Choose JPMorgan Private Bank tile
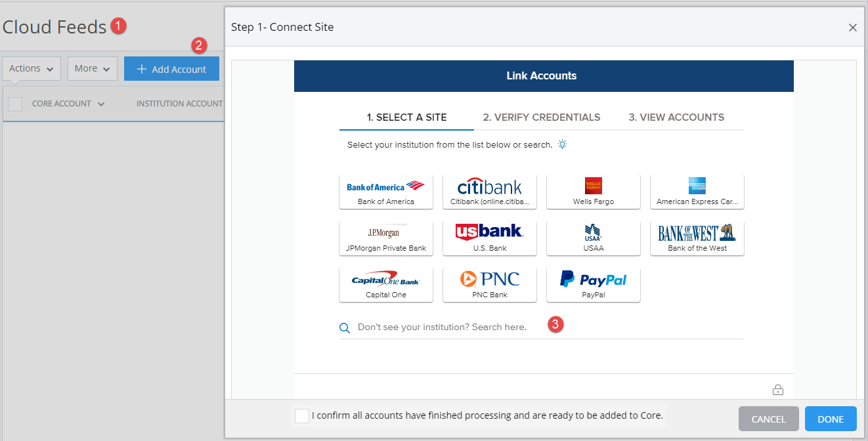 [x=386, y=238]
